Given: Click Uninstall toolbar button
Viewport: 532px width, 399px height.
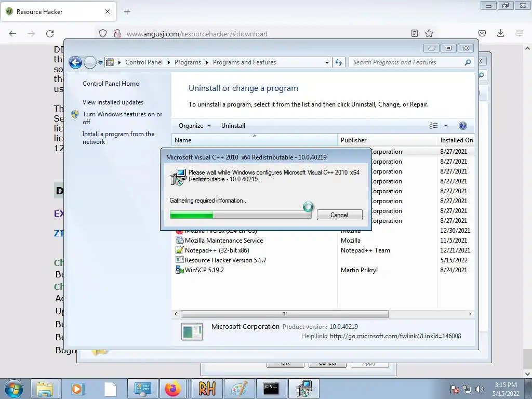Looking at the screenshot, I should (233, 126).
